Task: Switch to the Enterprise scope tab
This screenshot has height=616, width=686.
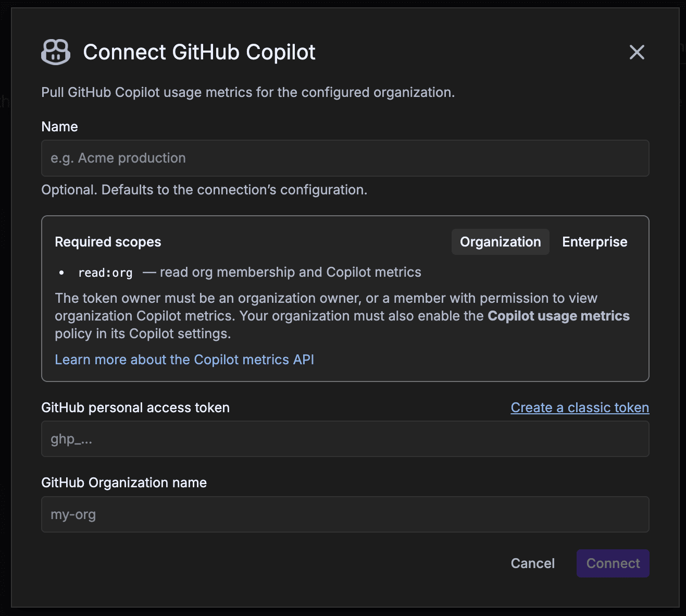Action: (594, 242)
